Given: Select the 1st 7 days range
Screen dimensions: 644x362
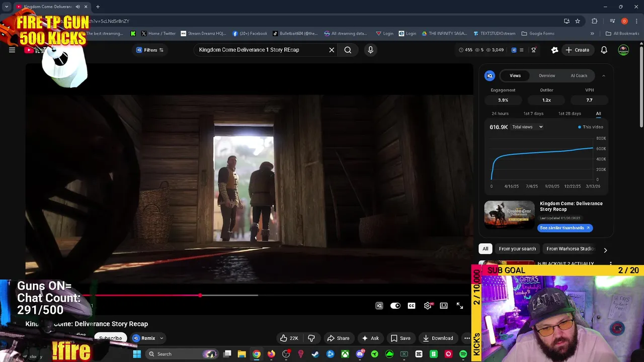Looking at the screenshot, I should (533, 114).
